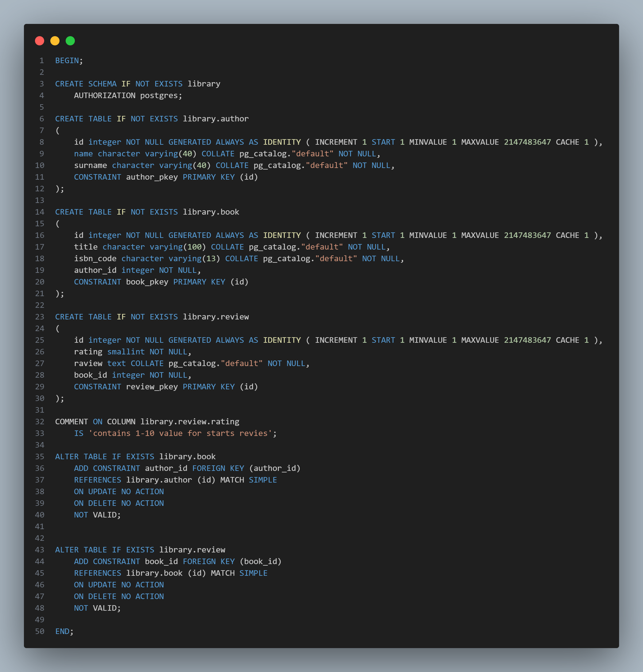Click the raview column name on line 27
Image resolution: width=643 pixels, height=672 pixels.
point(88,363)
